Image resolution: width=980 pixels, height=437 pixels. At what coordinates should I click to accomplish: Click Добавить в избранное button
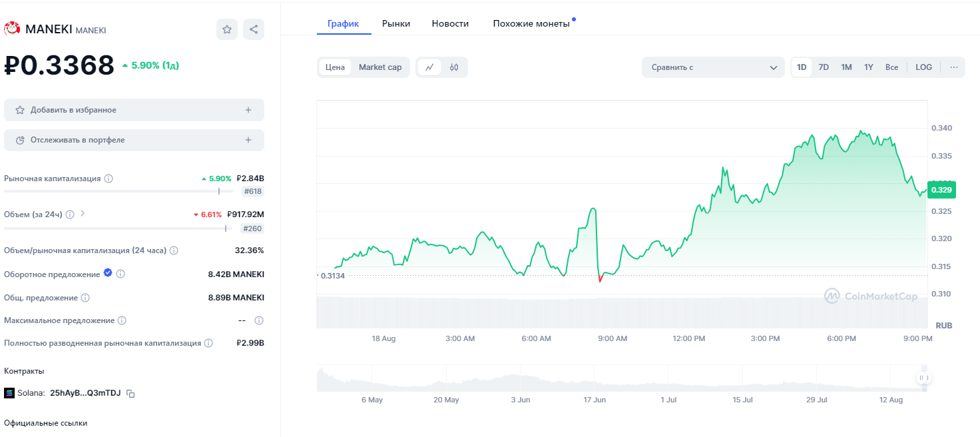(x=134, y=110)
